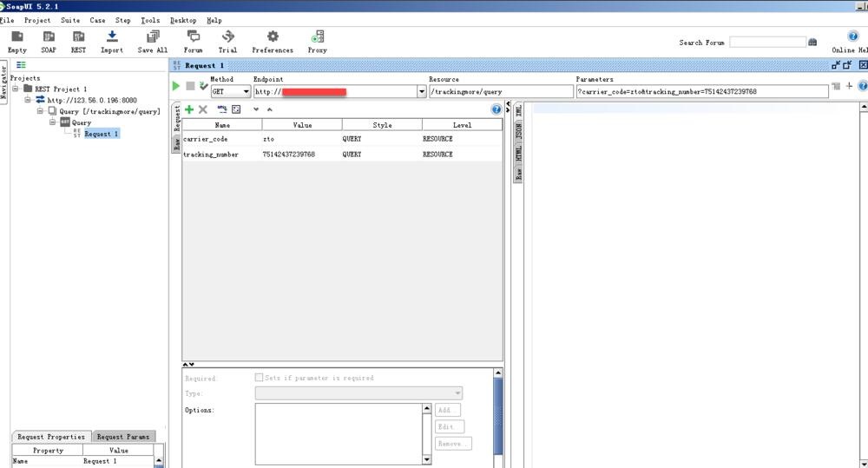This screenshot has width=868, height=468.
Task: Click the parameters table help icon
Action: pos(496,109)
